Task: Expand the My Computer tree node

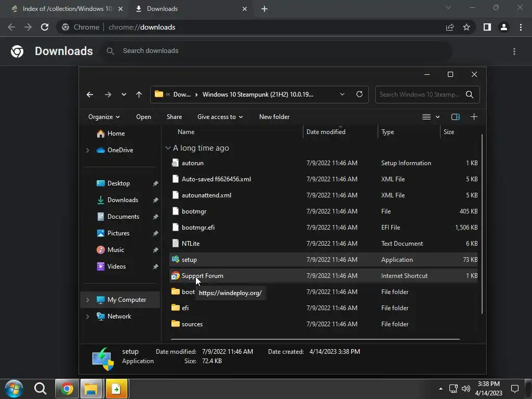Action: point(87,300)
